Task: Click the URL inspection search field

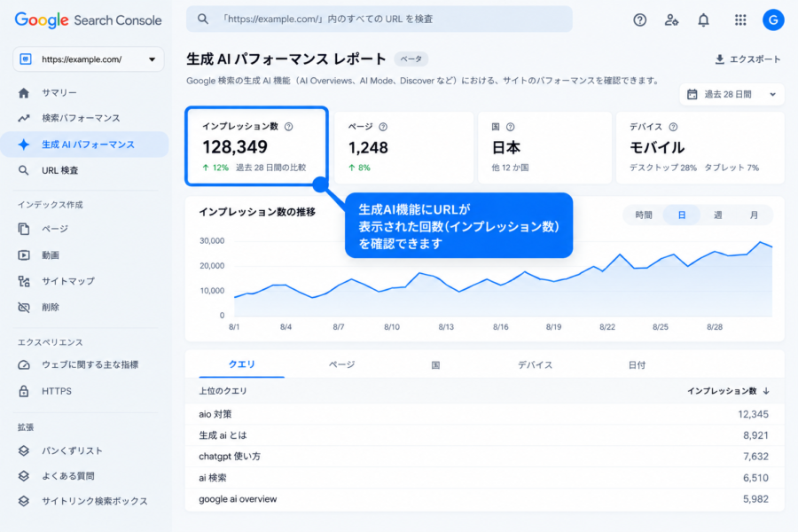Action: 379,19
